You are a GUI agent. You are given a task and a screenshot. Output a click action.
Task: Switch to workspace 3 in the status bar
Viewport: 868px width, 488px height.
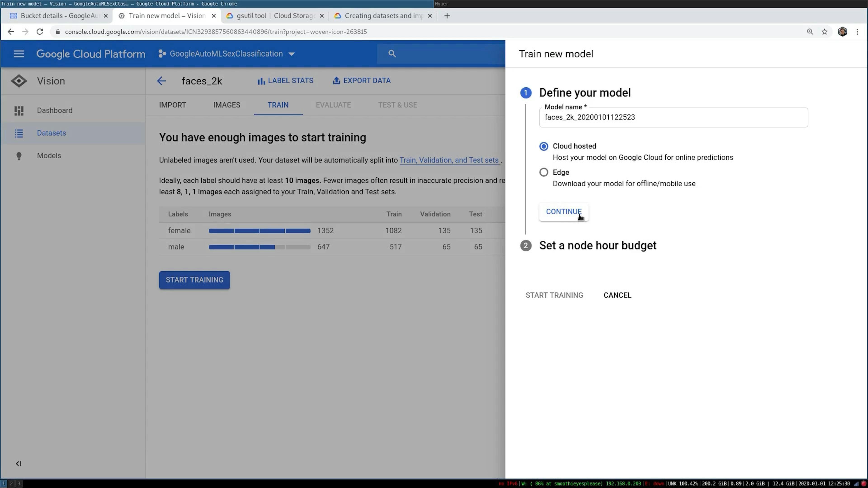(19, 484)
